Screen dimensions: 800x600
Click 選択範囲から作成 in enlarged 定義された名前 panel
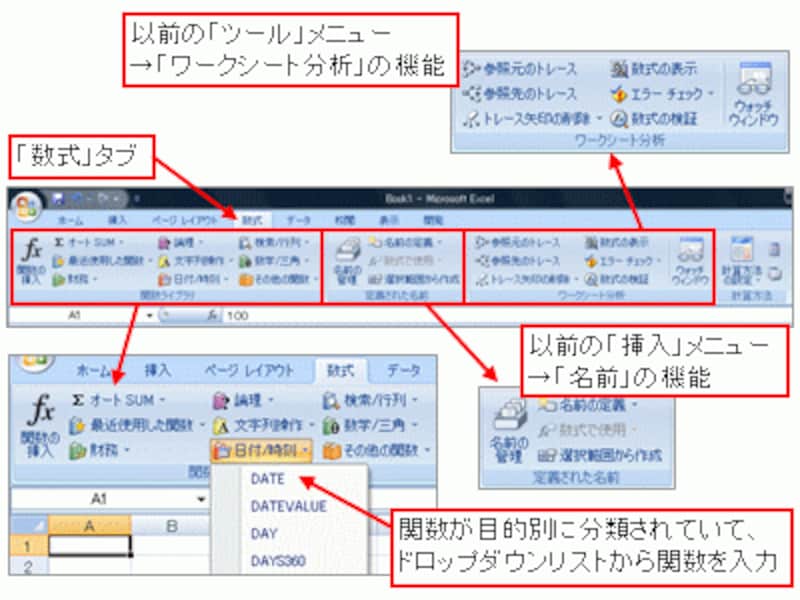(600, 454)
